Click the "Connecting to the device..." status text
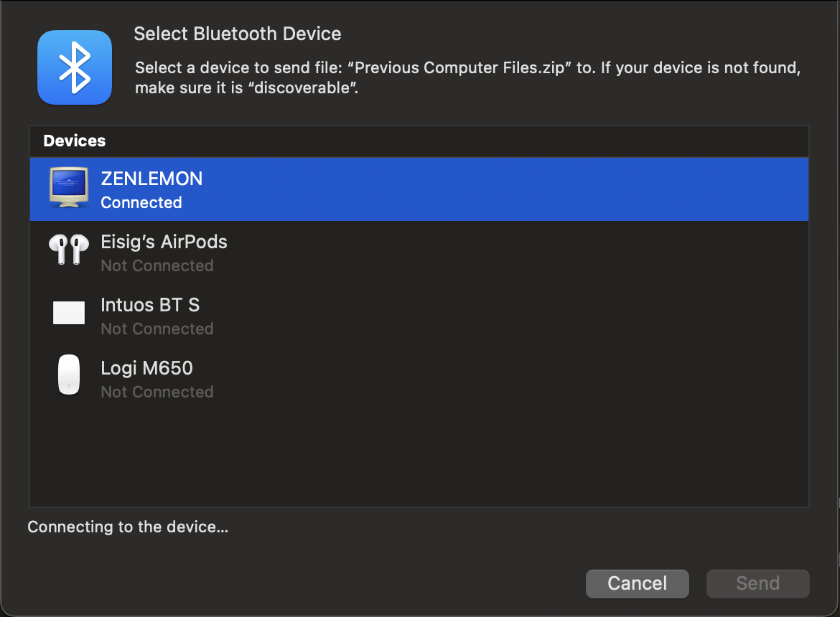The height and width of the screenshot is (617, 840). click(128, 527)
